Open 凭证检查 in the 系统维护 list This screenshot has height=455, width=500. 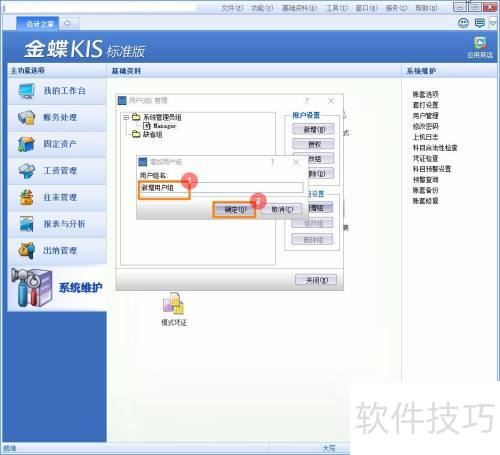tap(425, 158)
